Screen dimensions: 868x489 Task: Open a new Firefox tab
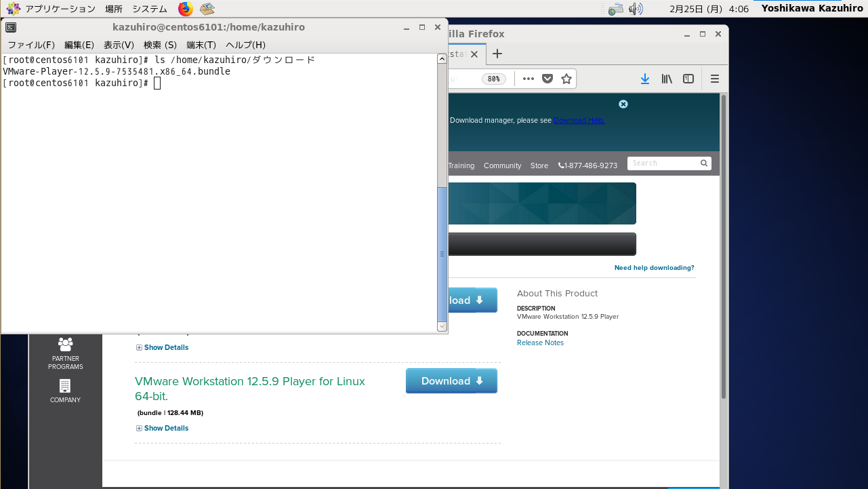497,54
